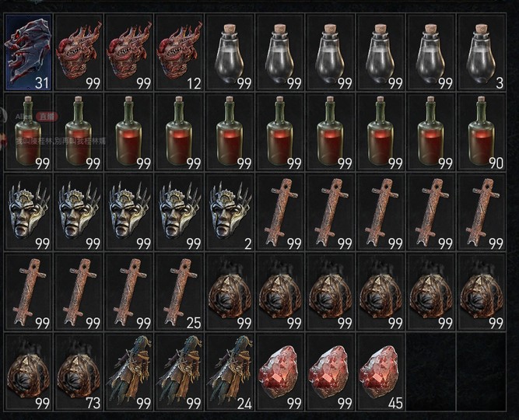Select the clear flask stack showing 3
This screenshot has height=420, width=519.
click(x=482, y=52)
